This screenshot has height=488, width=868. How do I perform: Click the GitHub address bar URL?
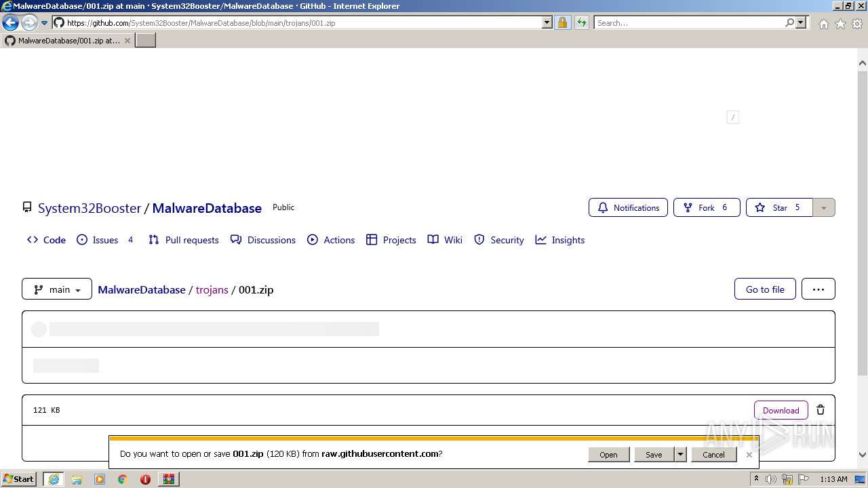pyautogui.click(x=201, y=23)
